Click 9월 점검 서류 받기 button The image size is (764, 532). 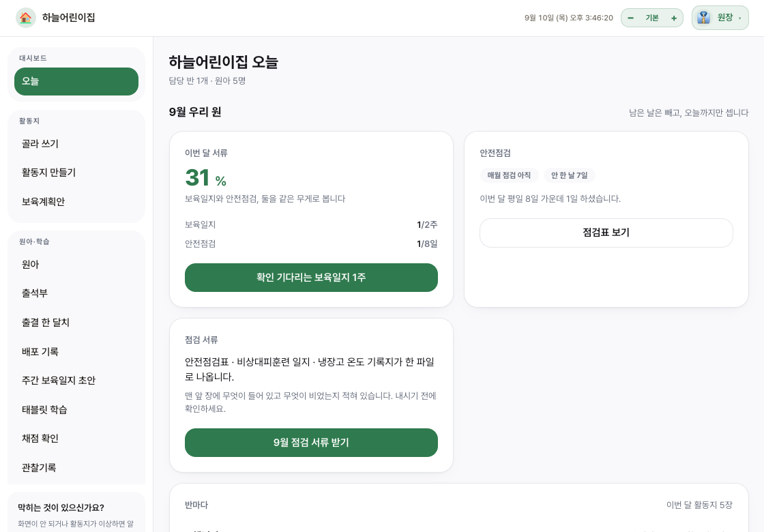point(311,443)
